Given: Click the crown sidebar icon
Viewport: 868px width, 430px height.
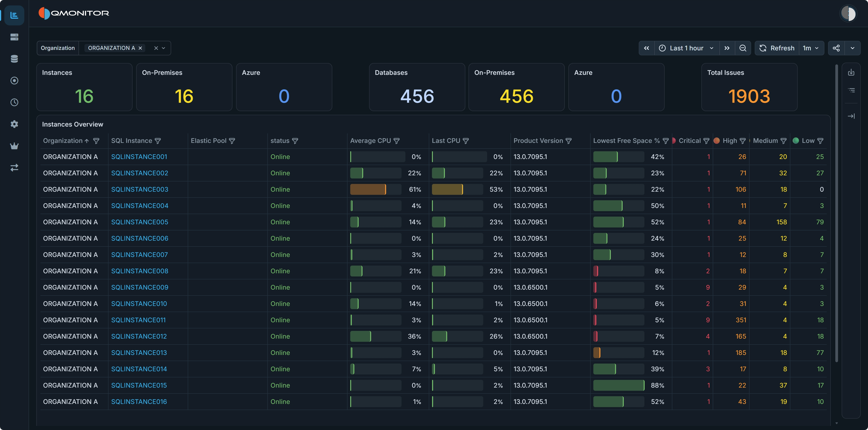Looking at the screenshot, I should click(14, 146).
